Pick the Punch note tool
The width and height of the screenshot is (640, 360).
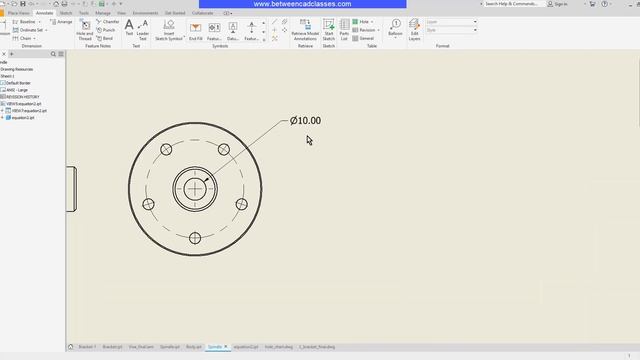coord(106,30)
